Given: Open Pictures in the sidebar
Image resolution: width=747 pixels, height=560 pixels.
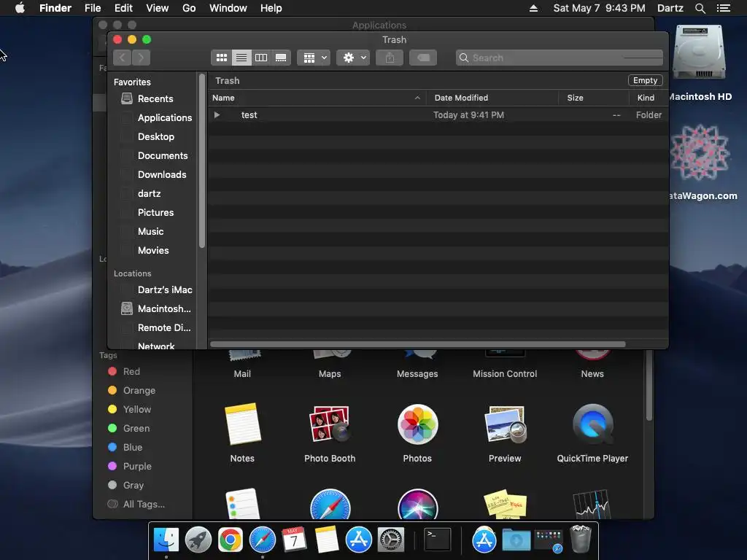Looking at the screenshot, I should [x=155, y=212].
